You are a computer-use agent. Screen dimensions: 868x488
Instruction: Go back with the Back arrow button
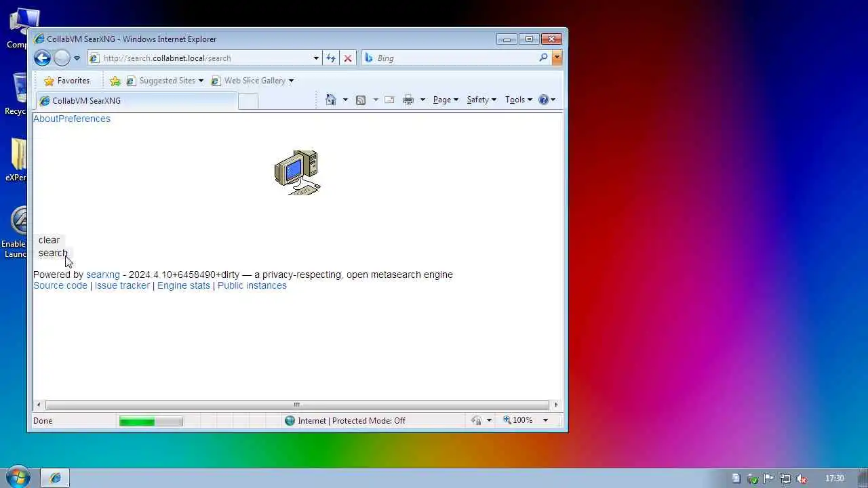click(42, 58)
